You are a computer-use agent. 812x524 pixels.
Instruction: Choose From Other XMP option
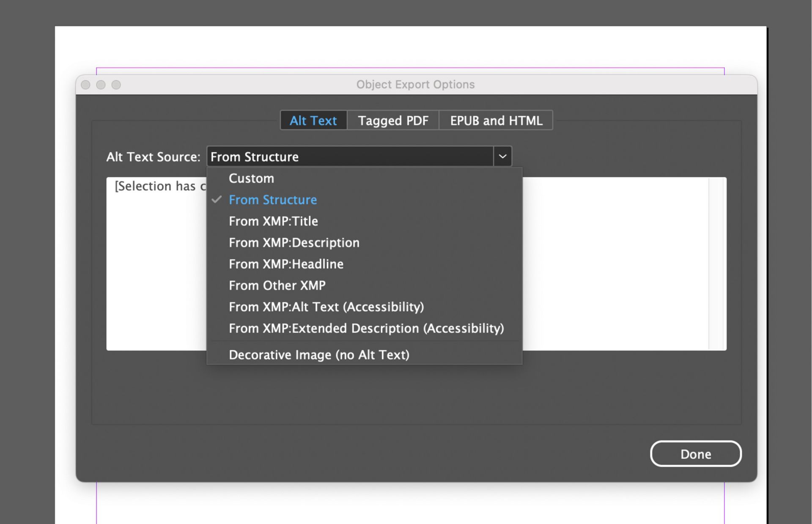tap(277, 285)
